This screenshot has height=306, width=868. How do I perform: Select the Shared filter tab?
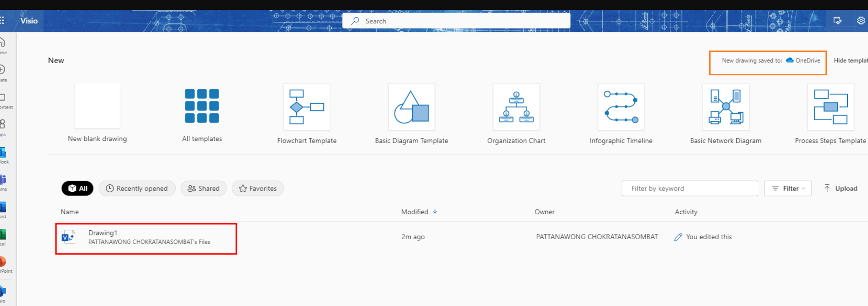(x=203, y=189)
